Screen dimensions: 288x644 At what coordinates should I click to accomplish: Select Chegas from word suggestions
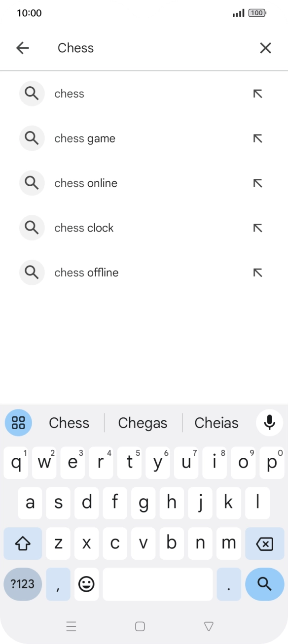coord(143,423)
